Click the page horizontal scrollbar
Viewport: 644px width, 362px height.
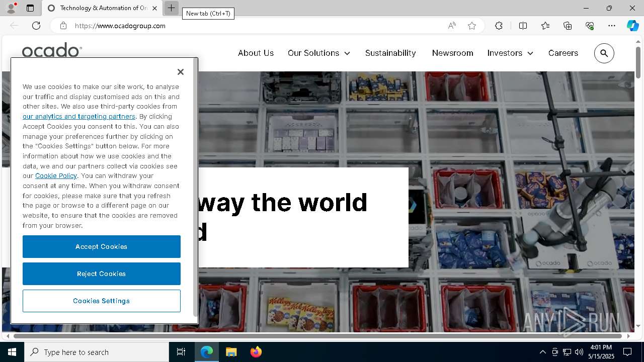318,336
